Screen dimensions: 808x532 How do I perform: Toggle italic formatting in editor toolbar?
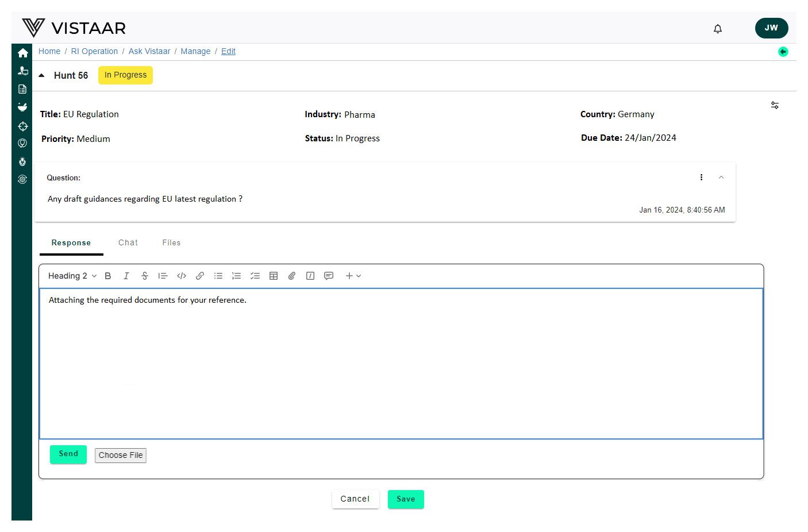pyautogui.click(x=126, y=276)
